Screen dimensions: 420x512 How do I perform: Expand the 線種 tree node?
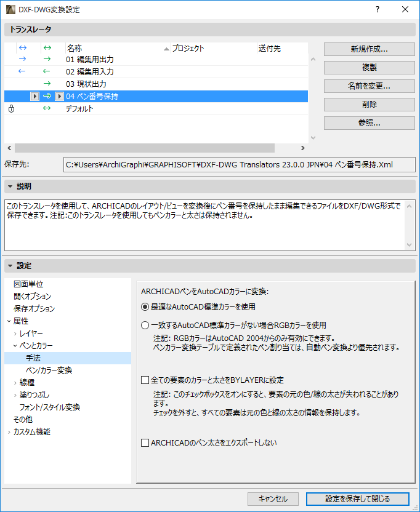click(x=15, y=383)
